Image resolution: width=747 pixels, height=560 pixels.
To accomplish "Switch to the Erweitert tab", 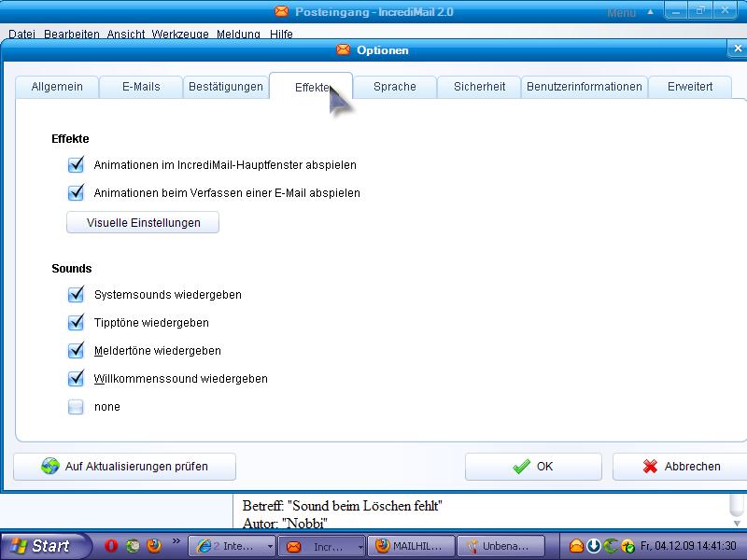I will [690, 87].
